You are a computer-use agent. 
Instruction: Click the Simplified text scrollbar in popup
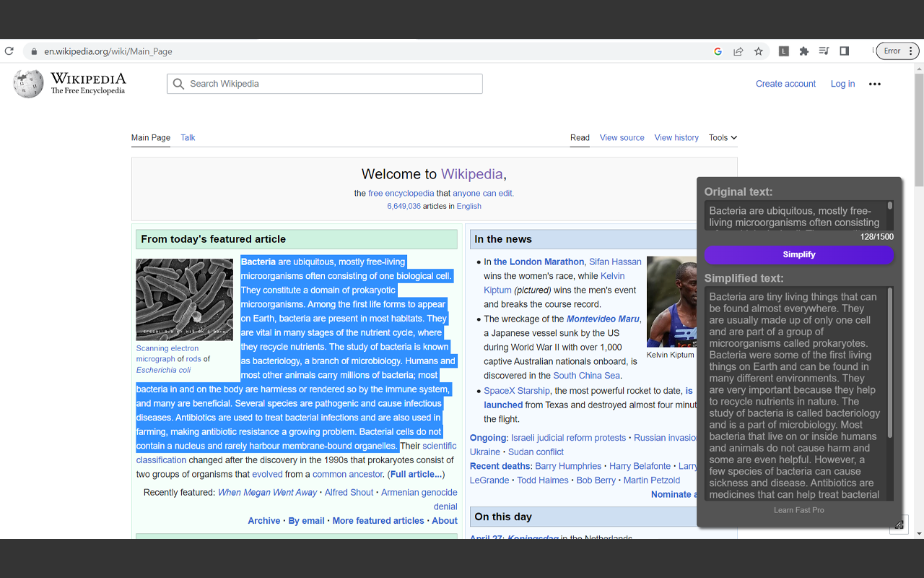[890, 361]
